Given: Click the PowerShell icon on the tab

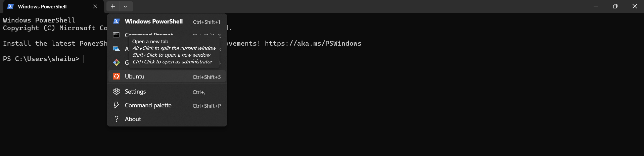Looking at the screenshot, I should point(10,6).
